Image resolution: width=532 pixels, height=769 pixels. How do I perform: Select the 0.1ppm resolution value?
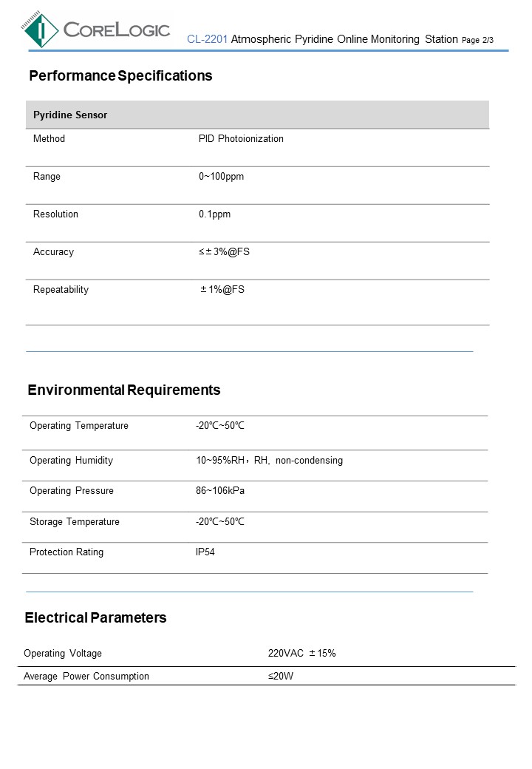pyautogui.click(x=214, y=214)
